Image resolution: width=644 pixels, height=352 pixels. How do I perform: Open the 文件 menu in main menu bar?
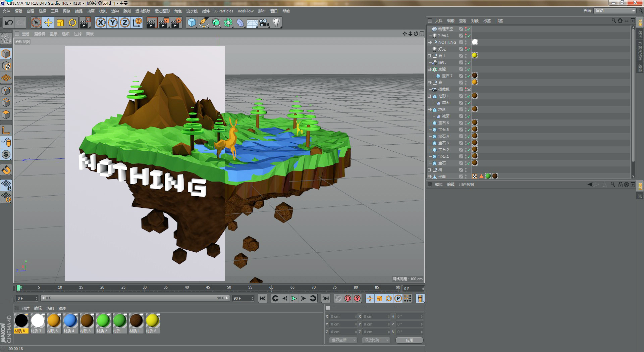click(x=6, y=11)
